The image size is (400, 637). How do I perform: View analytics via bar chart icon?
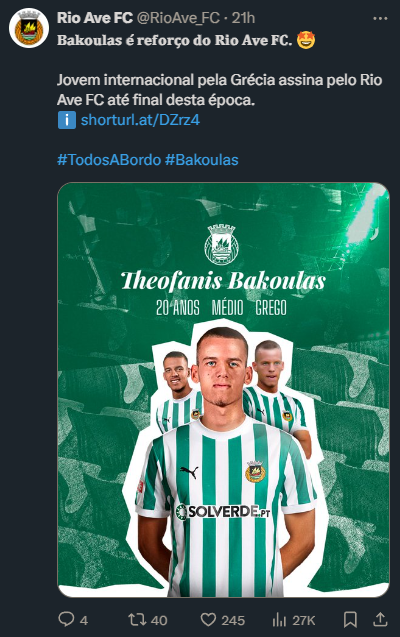[x=279, y=620]
